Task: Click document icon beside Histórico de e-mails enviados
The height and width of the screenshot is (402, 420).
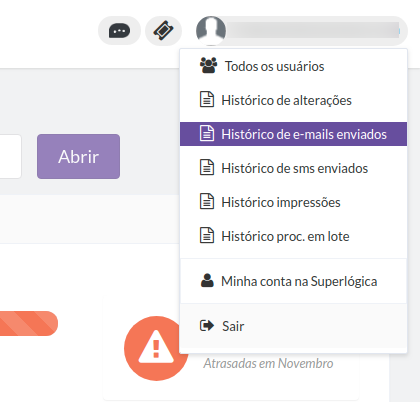Action: click(x=207, y=133)
